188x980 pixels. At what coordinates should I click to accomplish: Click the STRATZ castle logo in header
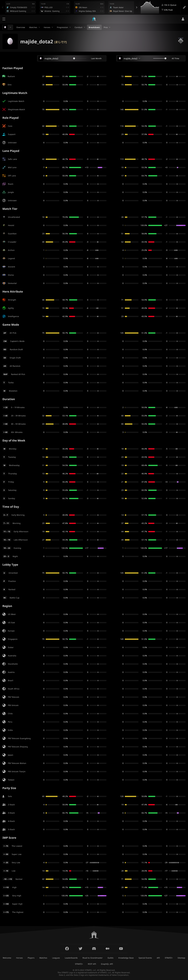(x=94, y=19)
